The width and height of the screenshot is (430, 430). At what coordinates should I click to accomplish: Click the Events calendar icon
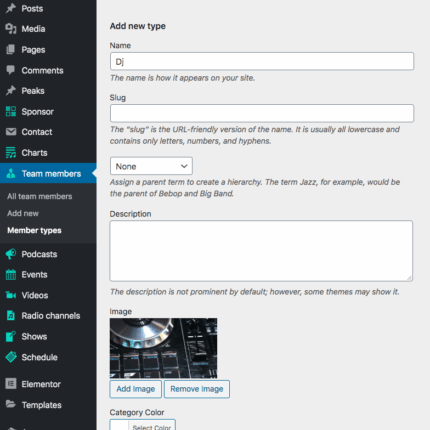click(x=11, y=275)
